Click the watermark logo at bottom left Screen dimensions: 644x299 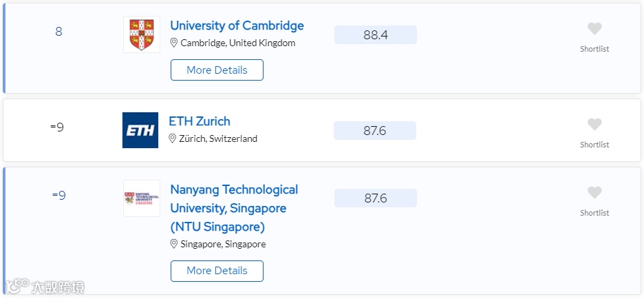click(x=45, y=286)
